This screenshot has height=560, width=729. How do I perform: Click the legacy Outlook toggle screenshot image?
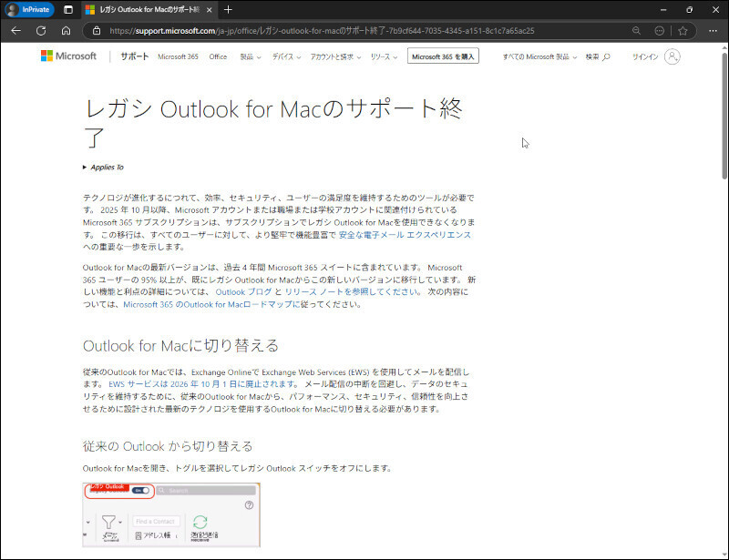171,514
